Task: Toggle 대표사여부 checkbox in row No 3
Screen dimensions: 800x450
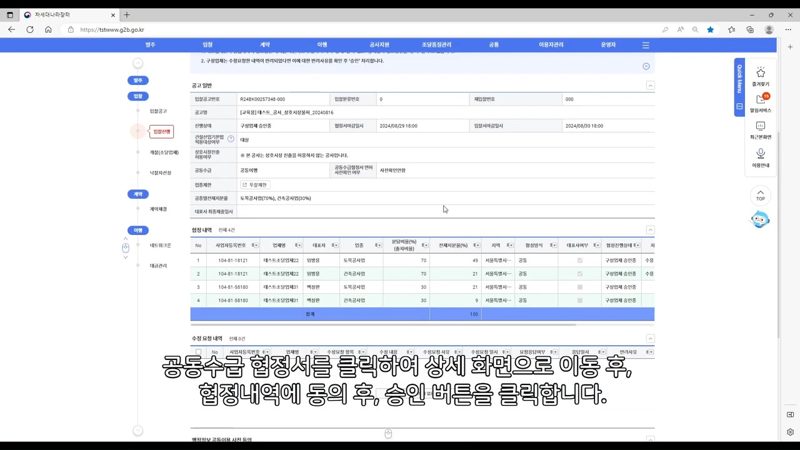Action: coord(580,287)
